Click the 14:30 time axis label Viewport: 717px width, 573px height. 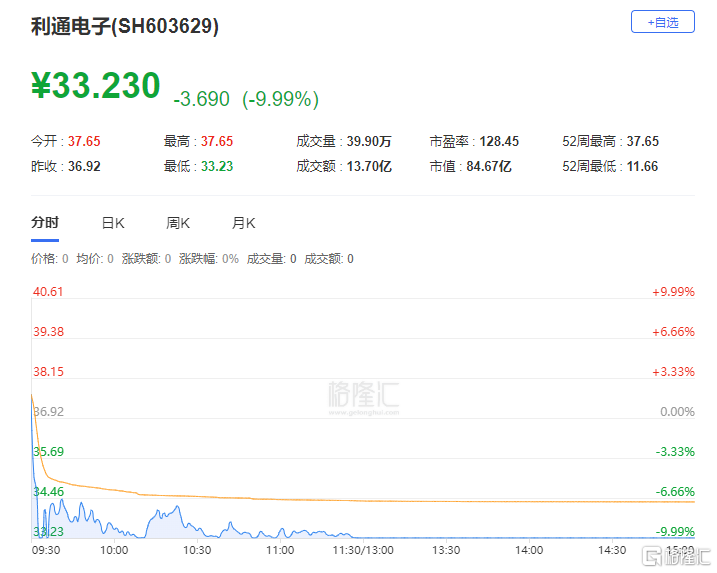[x=612, y=550]
